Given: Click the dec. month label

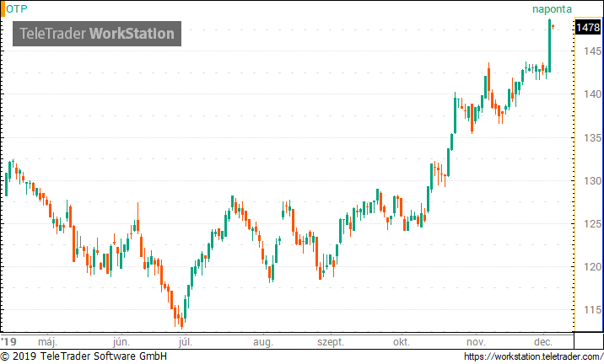Looking at the screenshot, I should click(x=543, y=342).
